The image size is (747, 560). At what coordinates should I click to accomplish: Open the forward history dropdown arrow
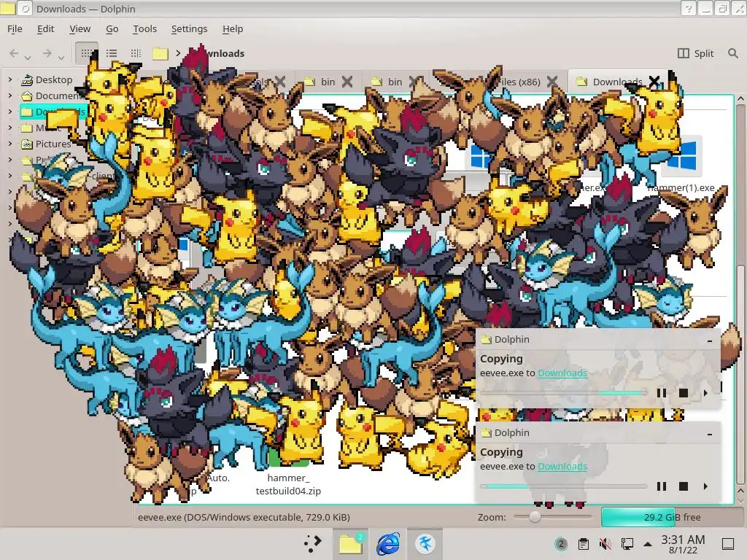pyautogui.click(x=61, y=58)
